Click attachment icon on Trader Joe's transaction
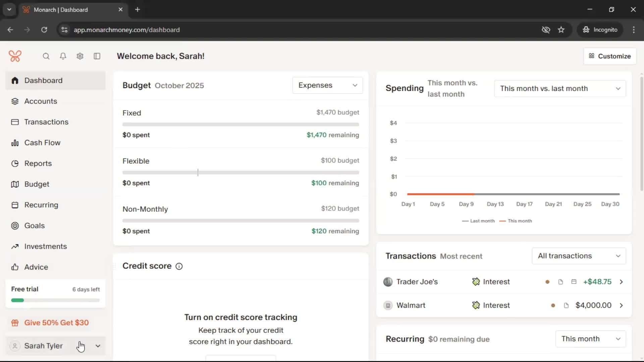The height and width of the screenshot is (362, 644). pyautogui.click(x=560, y=282)
